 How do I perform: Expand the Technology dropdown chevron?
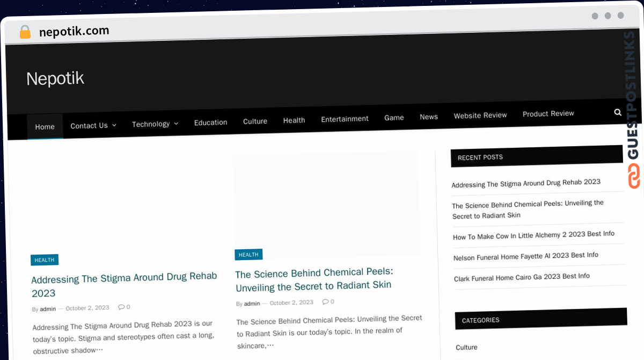[x=176, y=124]
